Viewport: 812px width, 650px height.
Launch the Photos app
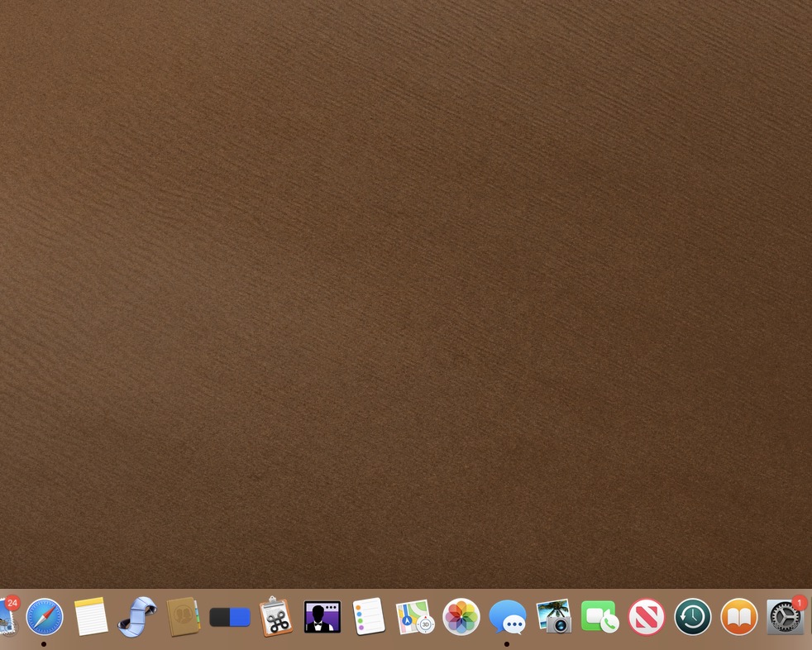(x=461, y=617)
